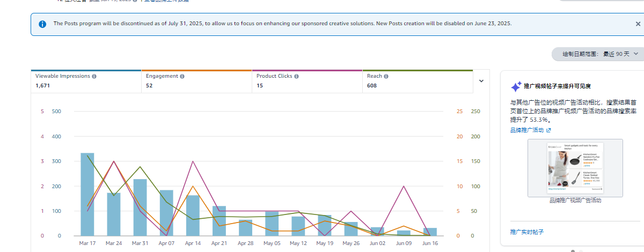Select the Engagement metric tab

pyautogui.click(x=196, y=81)
